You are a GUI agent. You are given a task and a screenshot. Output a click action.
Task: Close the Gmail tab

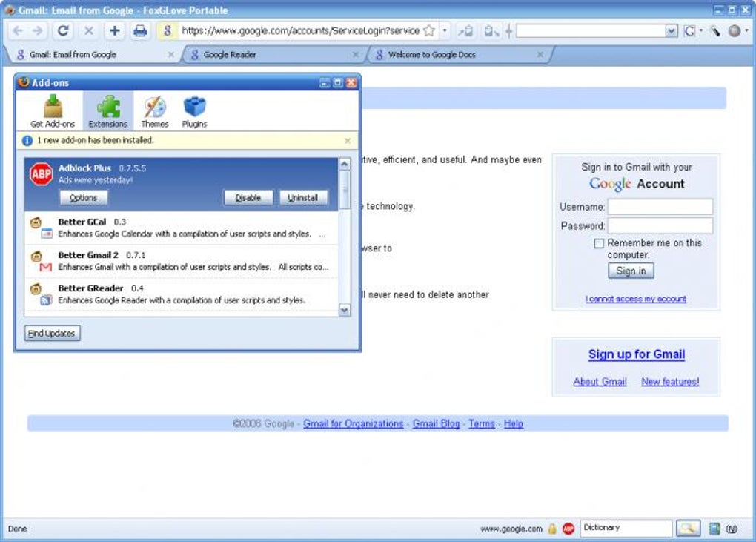pyautogui.click(x=170, y=54)
